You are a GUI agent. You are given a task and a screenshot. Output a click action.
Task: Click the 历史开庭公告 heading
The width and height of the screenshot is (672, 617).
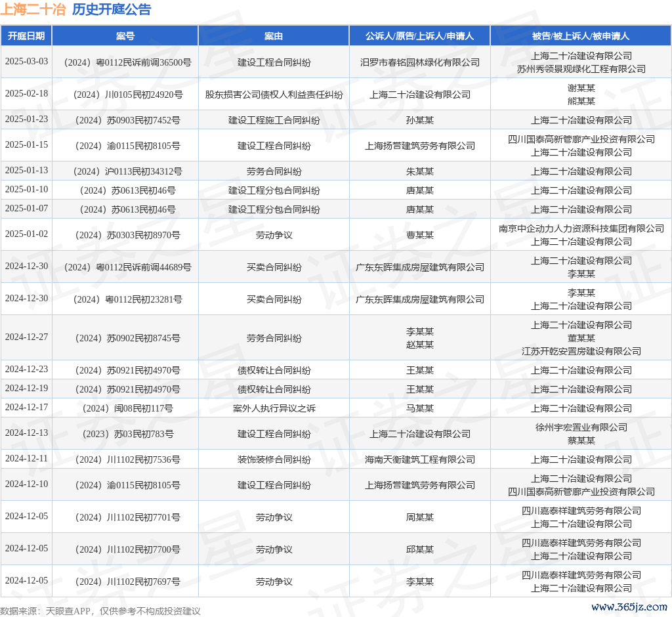click(112, 9)
